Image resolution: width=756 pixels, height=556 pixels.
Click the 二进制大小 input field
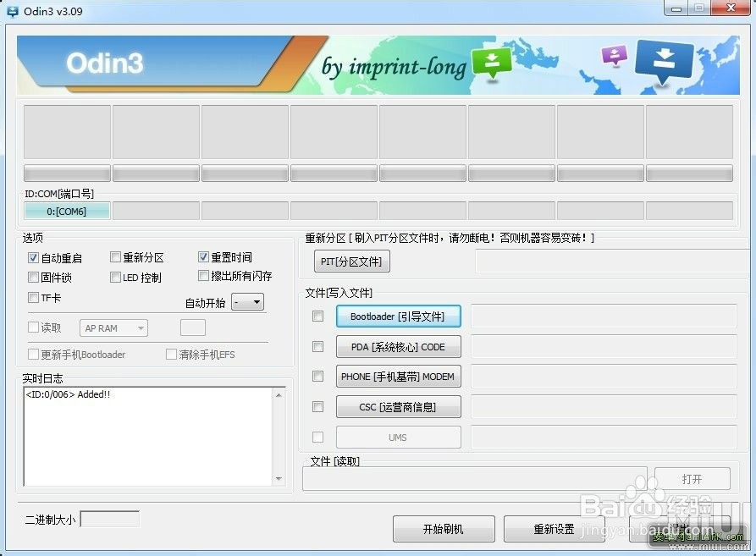click(110, 520)
